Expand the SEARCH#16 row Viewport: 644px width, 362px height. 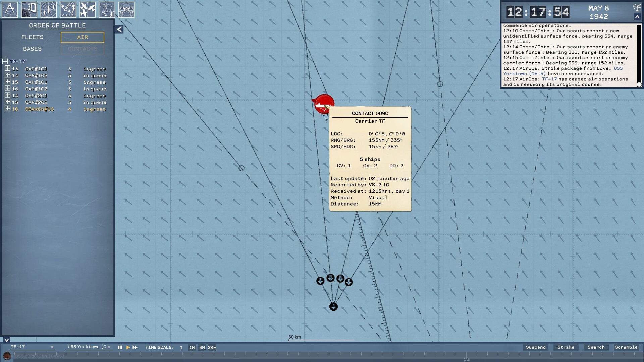[x=8, y=109]
